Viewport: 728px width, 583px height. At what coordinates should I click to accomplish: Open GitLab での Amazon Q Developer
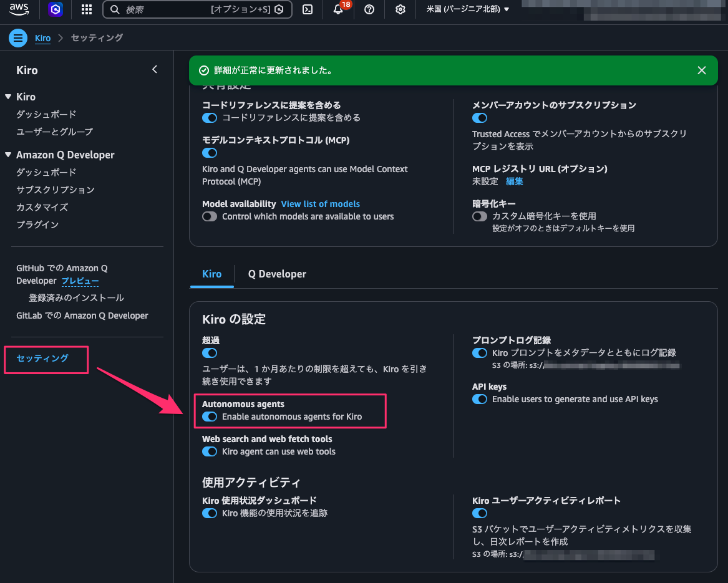point(82,316)
